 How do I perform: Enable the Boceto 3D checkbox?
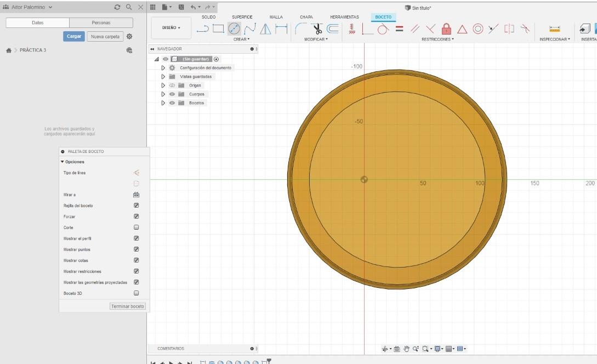pos(137,293)
